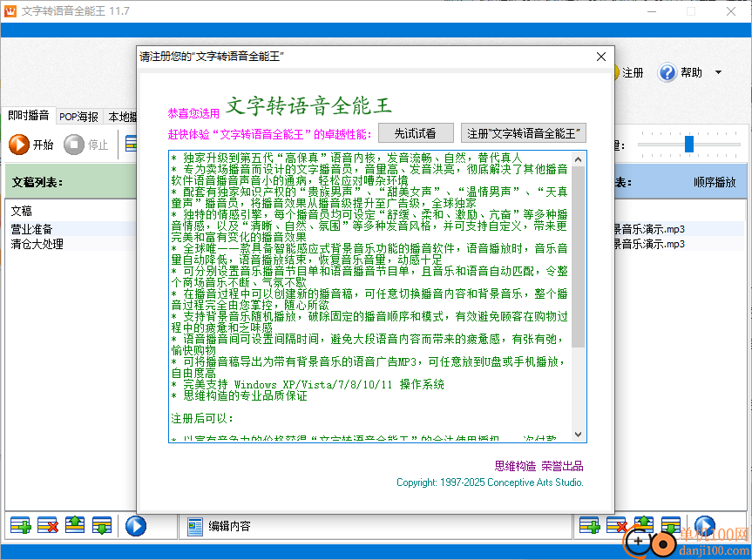Click scroll up arrow in feature text box
This screenshot has height=560, width=752.
[x=578, y=159]
